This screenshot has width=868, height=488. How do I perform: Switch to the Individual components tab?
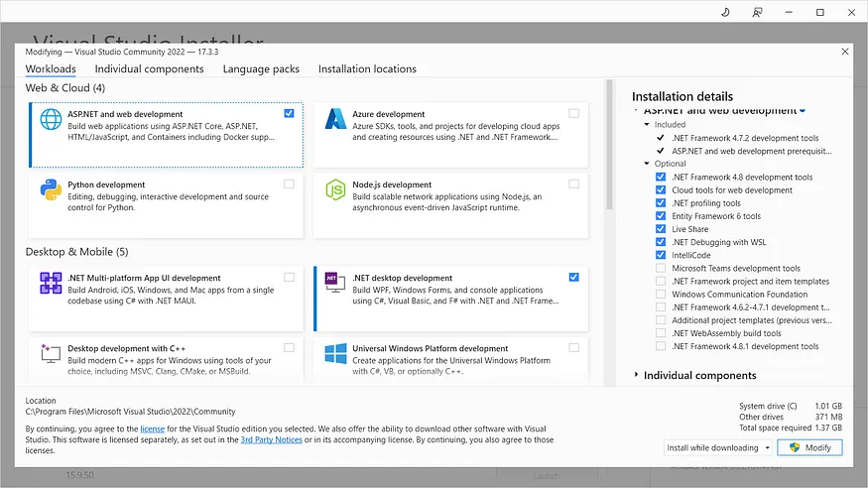coord(149,69)
